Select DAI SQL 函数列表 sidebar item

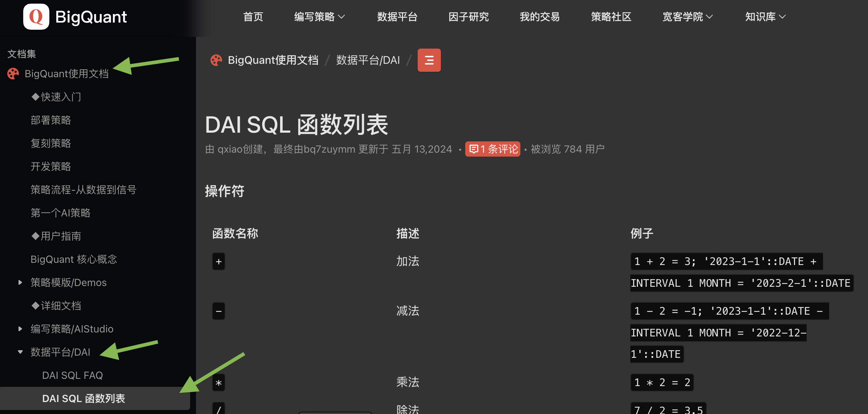(x=83, y=398)
